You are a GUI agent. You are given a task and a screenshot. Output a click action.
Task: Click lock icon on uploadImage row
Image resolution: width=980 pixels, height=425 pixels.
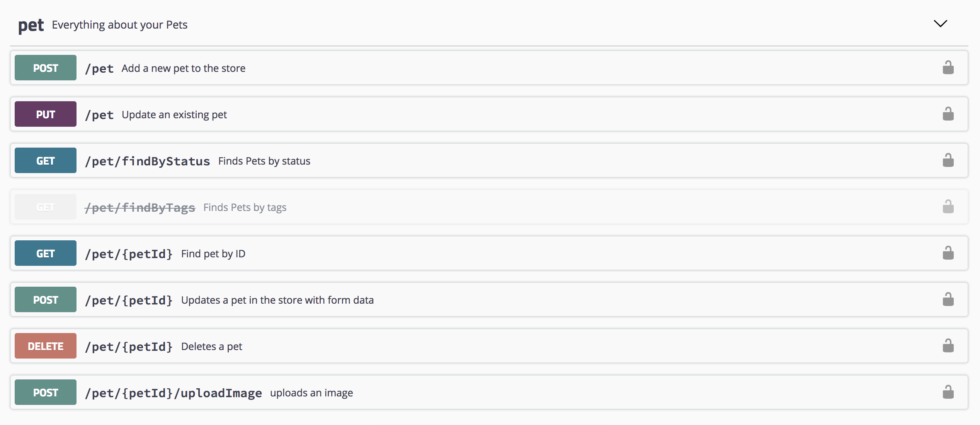pyautogui.click(x=948, y=392)
